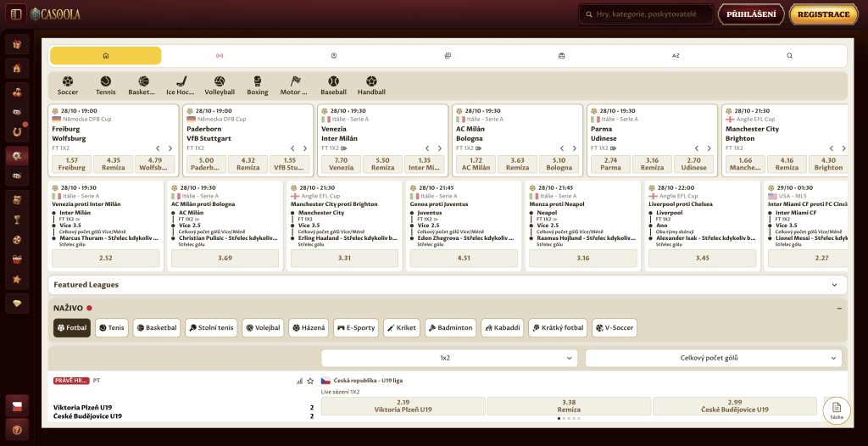Screen dimensions: 868x446
Task: Expand the Featured Leagues section
Action: [448, 285]
